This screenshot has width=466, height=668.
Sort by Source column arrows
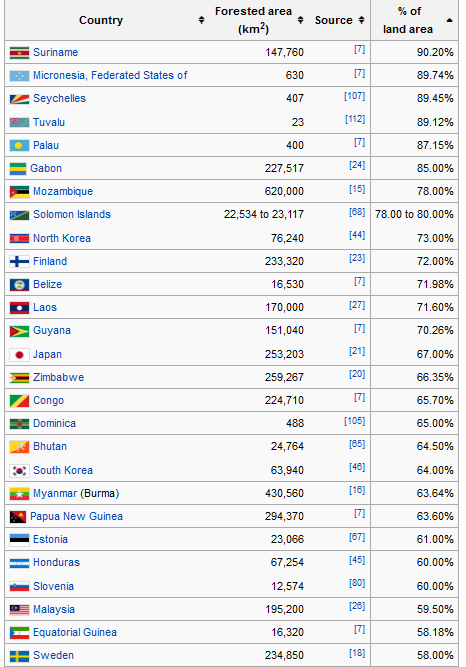point(361,20)
